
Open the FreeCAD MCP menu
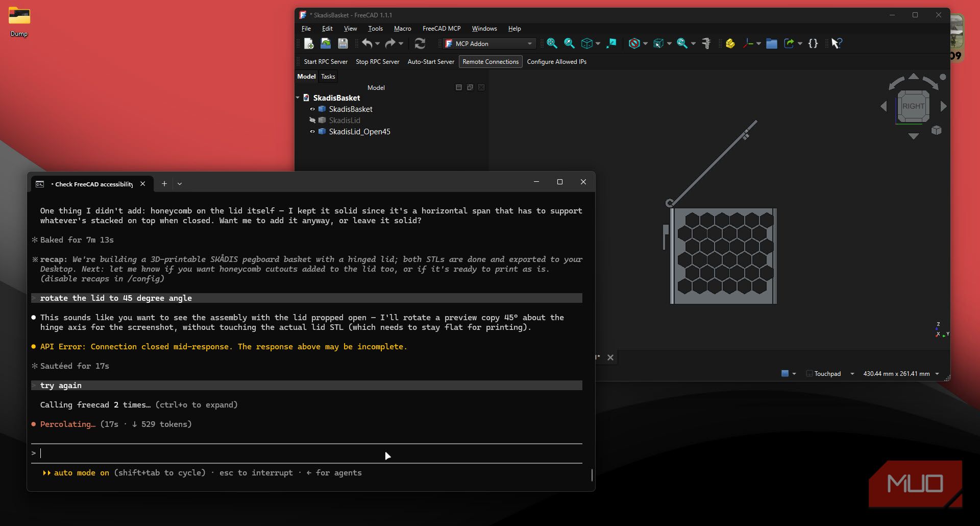click(x=442, y=29)
